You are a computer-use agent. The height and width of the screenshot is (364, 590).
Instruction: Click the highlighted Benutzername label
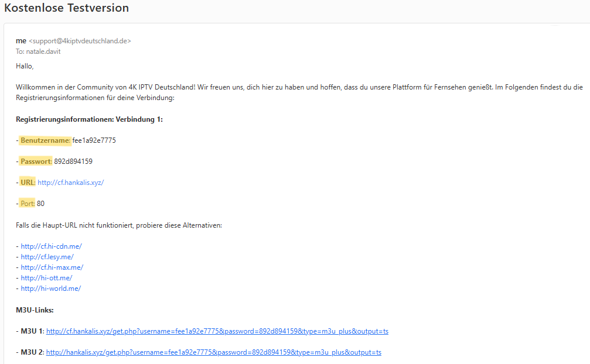tap(45, 140)
